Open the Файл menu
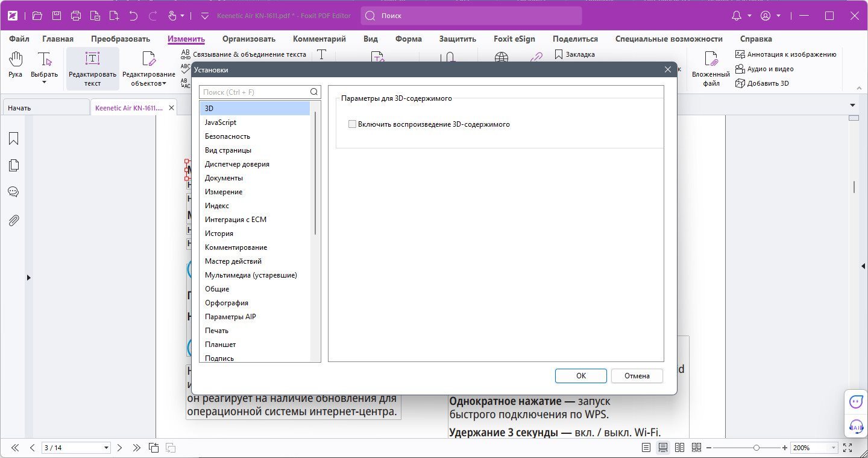 pos(19,39)
